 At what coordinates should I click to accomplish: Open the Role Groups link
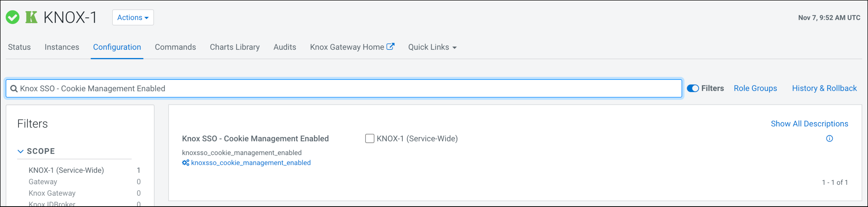(x=755, y=88)
